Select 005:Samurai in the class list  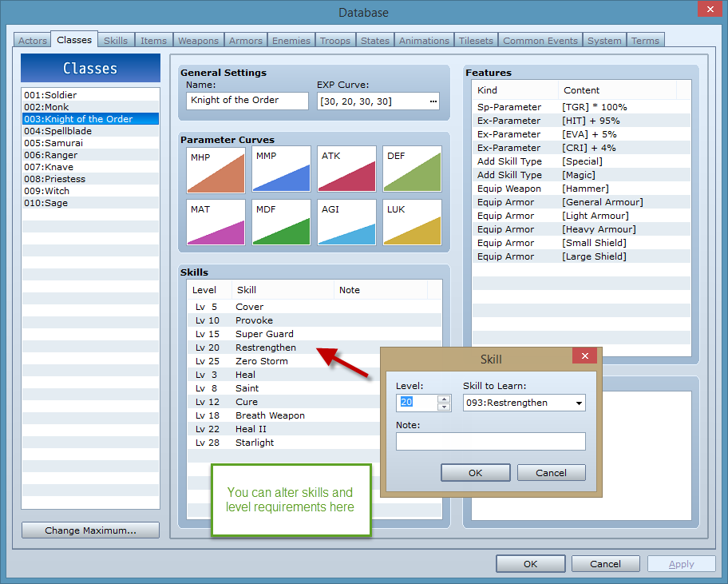click(90, 143)
